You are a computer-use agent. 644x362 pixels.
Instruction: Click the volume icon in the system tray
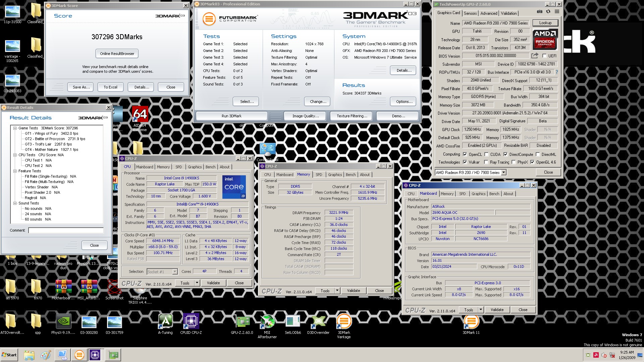604,355
